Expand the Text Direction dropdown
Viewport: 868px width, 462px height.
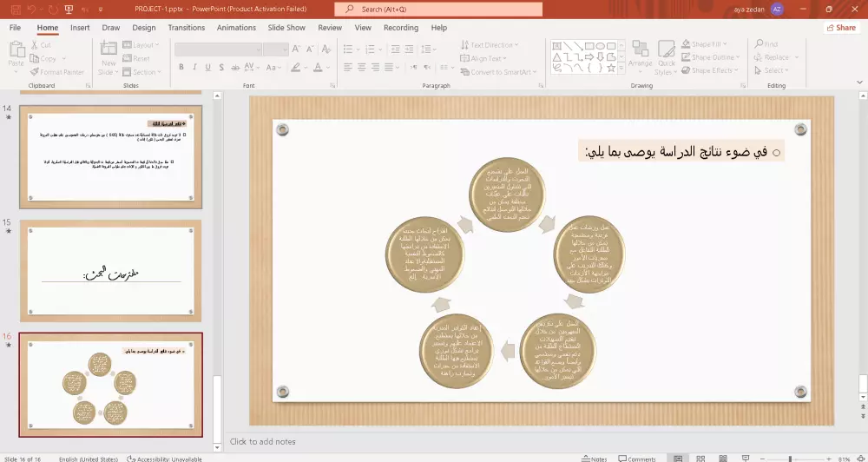coord(490,45)
